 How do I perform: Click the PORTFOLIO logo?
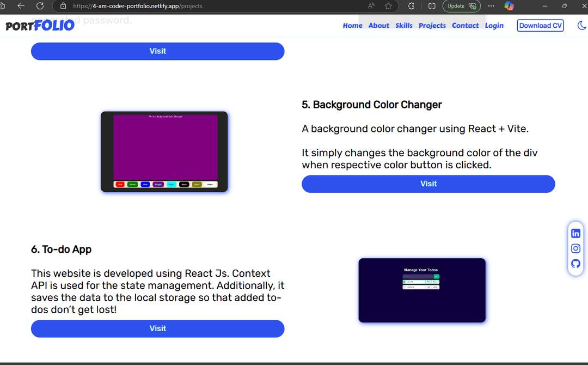[40, 26]
